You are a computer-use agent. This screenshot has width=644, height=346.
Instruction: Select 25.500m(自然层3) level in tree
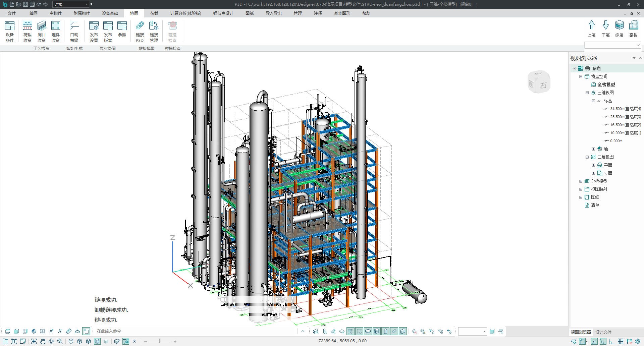(x=625, y=117)
